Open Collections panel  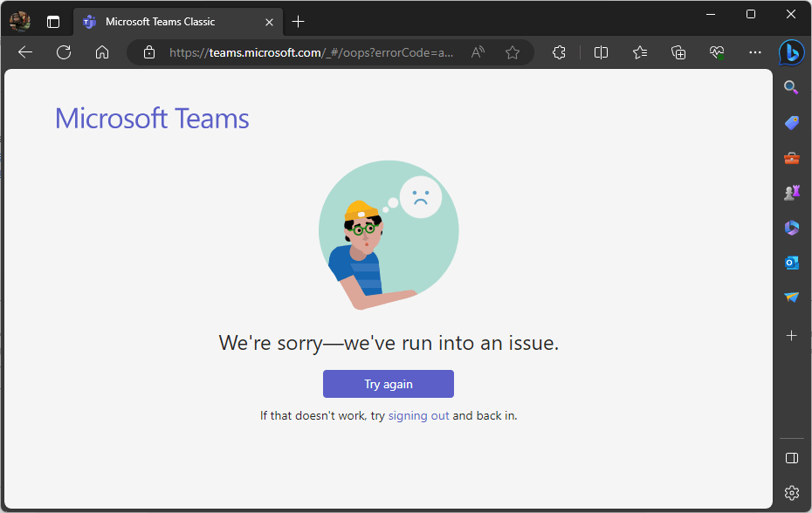(x=678, y=52)
